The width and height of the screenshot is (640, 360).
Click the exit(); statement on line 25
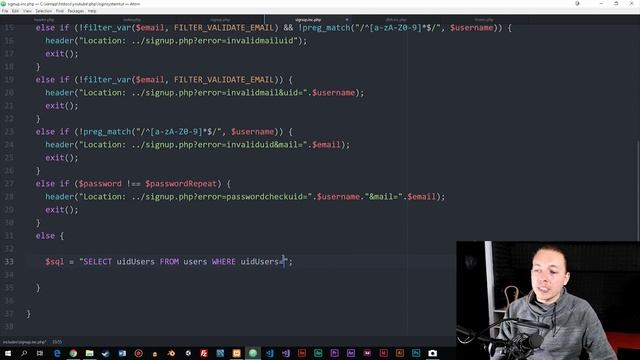click(x=62, y=158)
